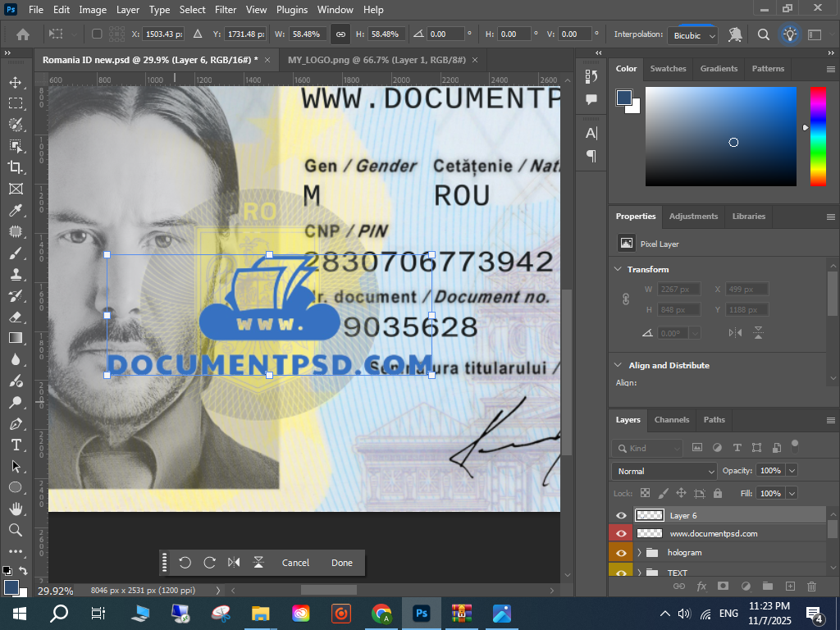Hide Layer 6 with eye icon
This screenshot has width=840, height=630.
621,515
